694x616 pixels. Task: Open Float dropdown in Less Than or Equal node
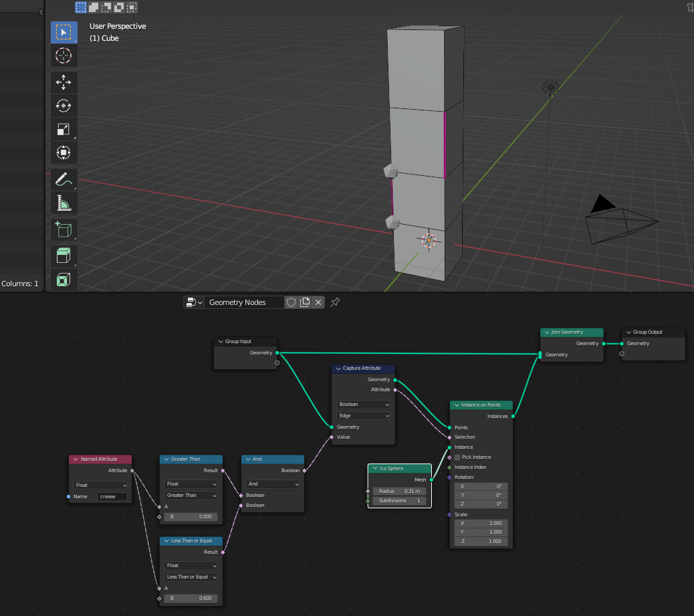point(191,566)
